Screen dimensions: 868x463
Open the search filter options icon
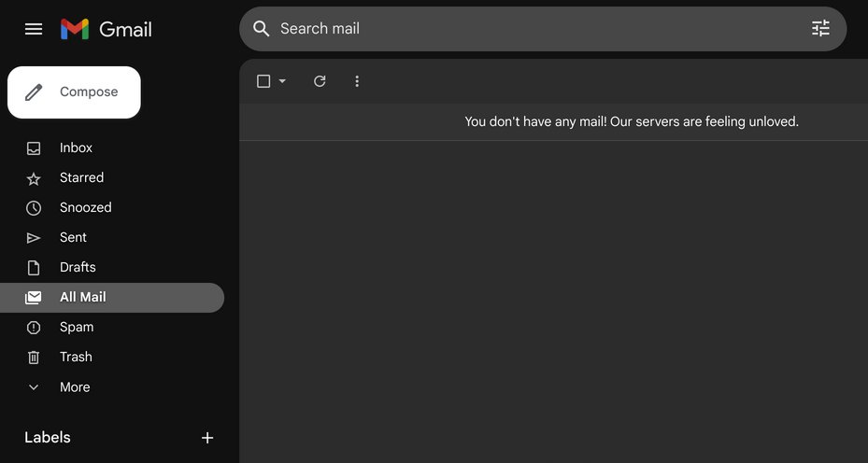coord(820,28)
